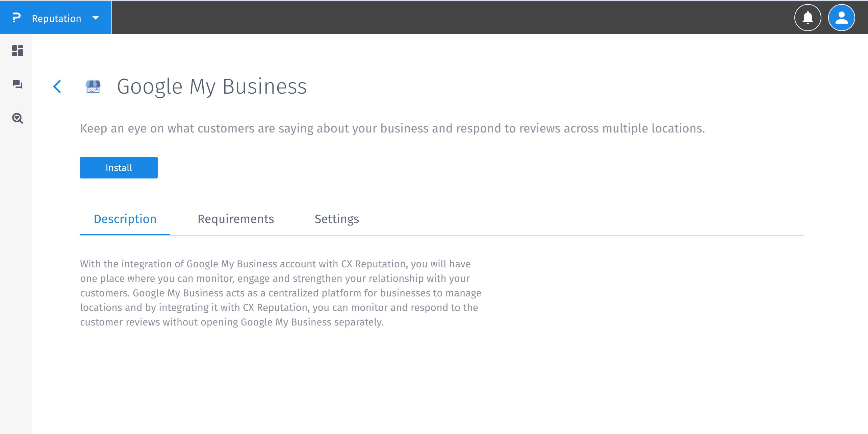Select the Description tab
The height and width of the screenshot is (434, 868).
[125, 219]
